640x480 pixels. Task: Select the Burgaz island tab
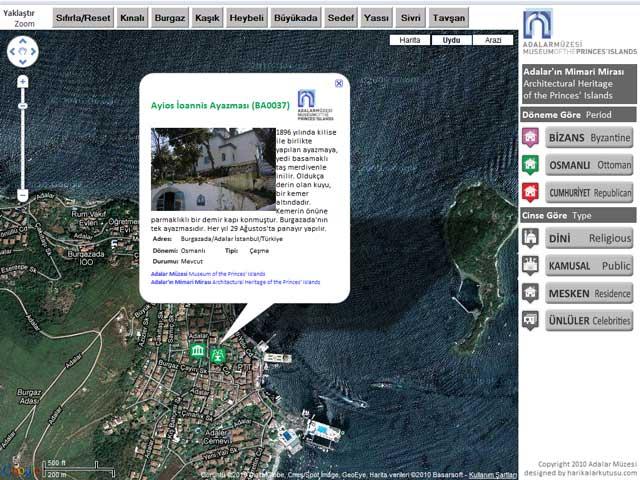click(x=170, y=18)
